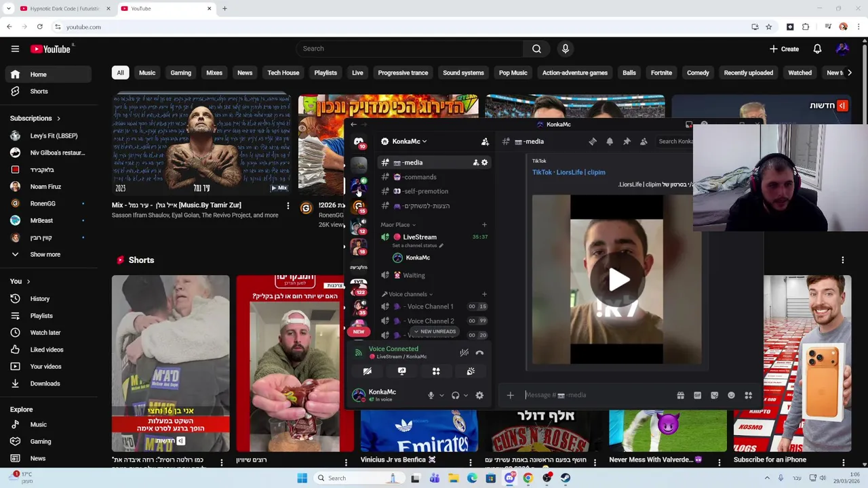Select the Comedy filter chip
868x488 pixels.
pos(698,73)
